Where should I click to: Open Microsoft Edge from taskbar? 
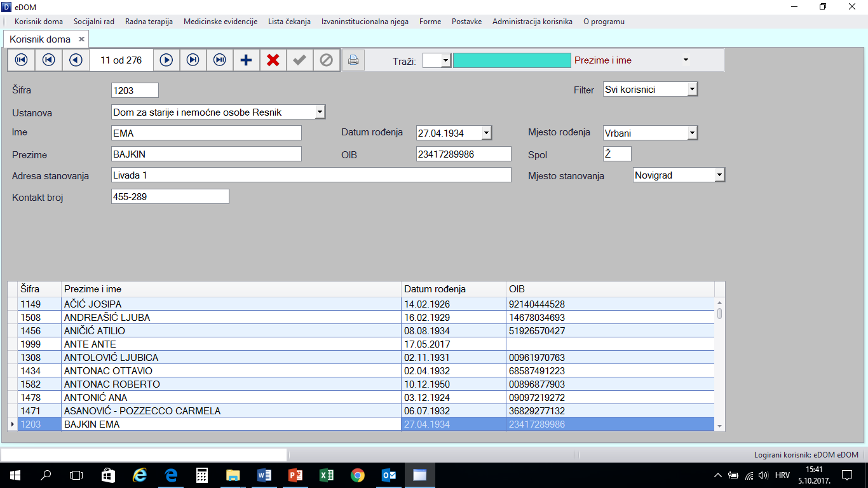pyautogui.click(x=170, y=475)
